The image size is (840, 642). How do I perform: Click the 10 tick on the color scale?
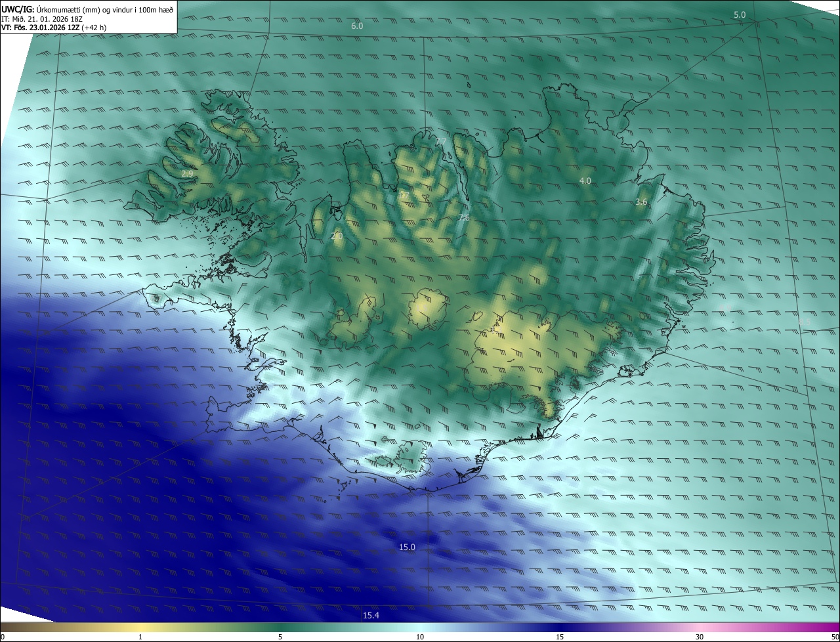(x=420, y=637)
